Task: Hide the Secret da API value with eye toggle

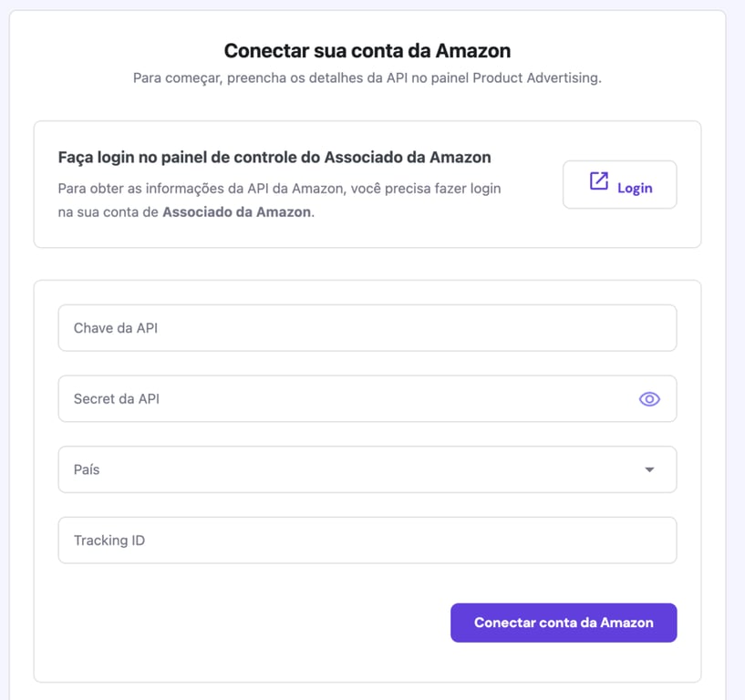Action: tap(649, 398)
